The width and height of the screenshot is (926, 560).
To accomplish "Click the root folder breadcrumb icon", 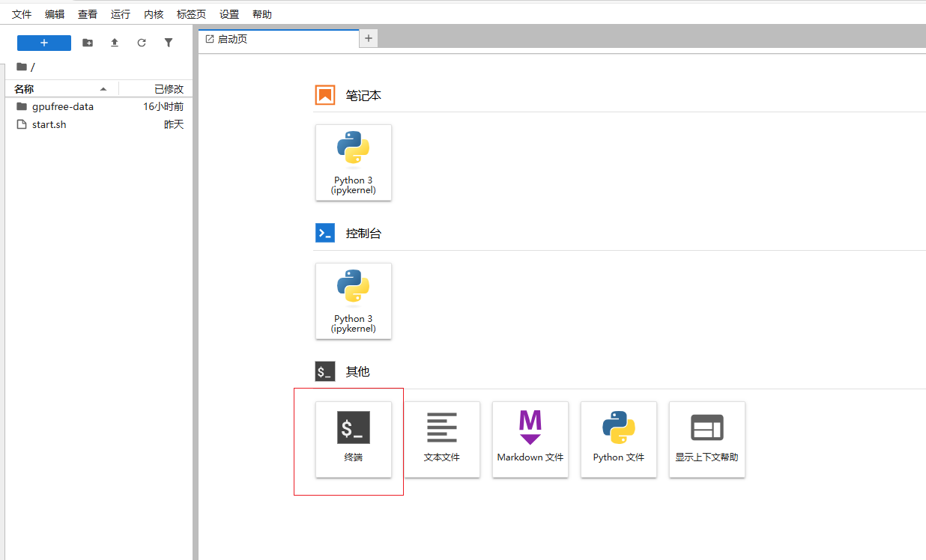I will 22,67.
